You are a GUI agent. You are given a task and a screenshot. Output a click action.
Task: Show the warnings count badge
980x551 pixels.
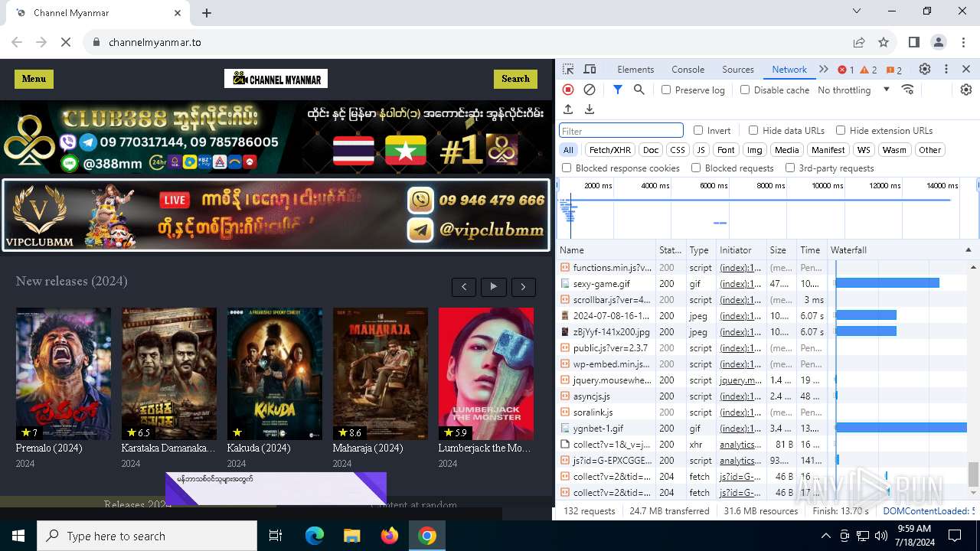click(x=869, y=70)
